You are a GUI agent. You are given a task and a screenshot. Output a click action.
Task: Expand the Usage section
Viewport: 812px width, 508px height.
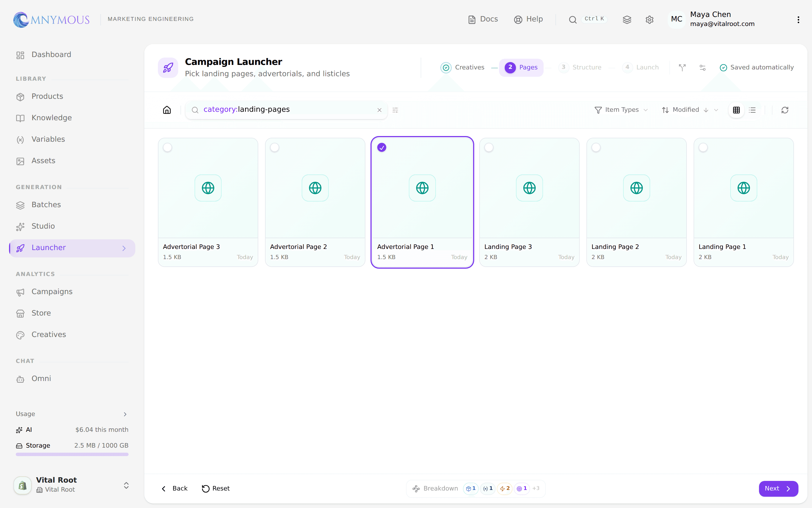coord(72,414)
